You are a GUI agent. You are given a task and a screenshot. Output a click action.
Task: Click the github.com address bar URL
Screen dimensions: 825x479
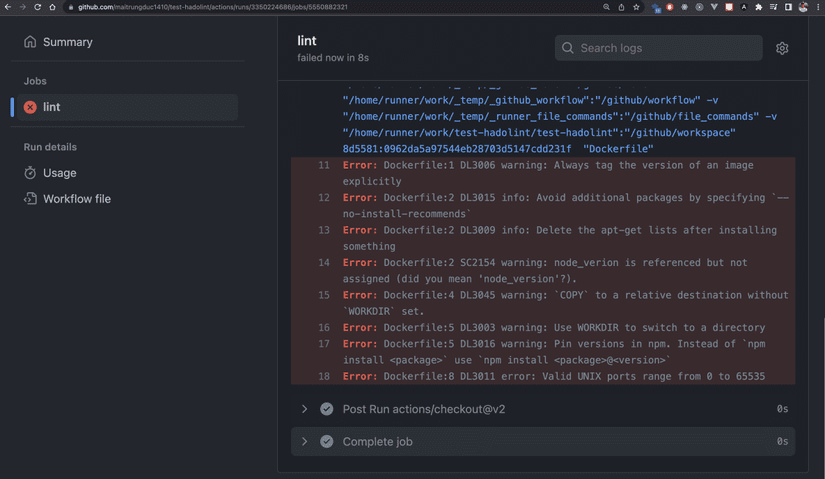tap(213, 7)
